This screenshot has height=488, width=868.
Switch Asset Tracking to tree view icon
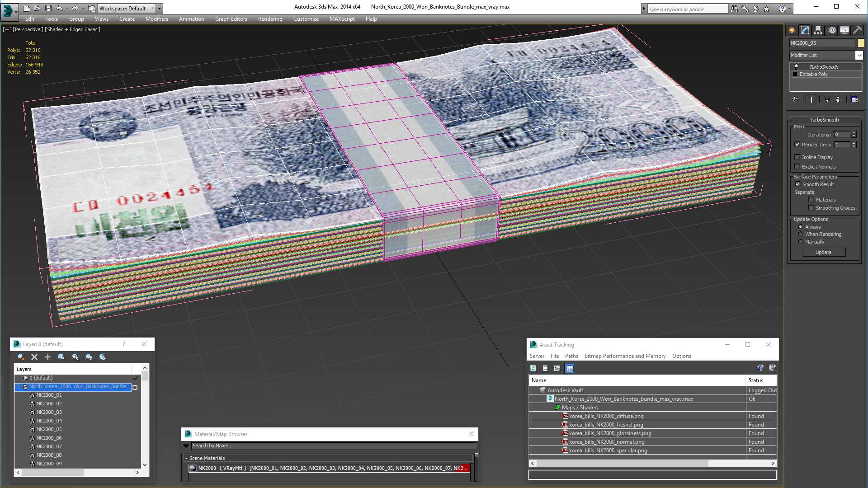(x=557, y=368)
